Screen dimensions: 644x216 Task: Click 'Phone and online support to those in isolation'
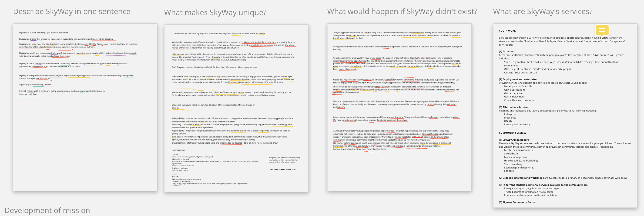tap(530, 195)
